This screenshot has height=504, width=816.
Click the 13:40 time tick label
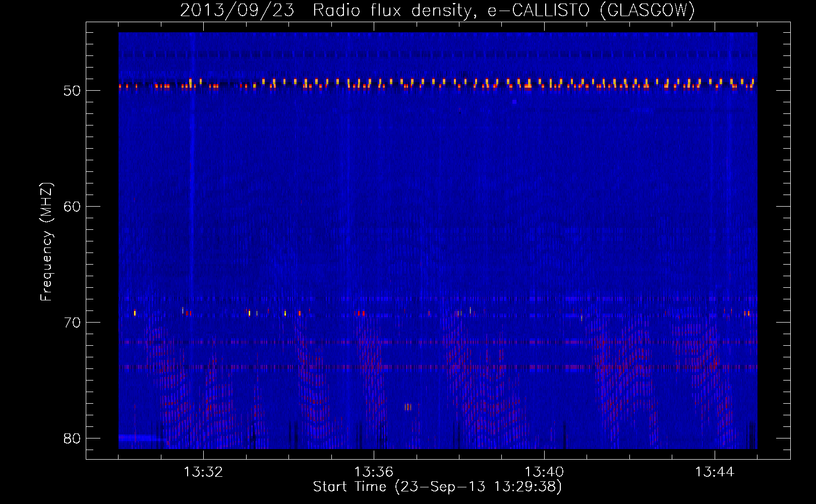(x=544, y=472)
